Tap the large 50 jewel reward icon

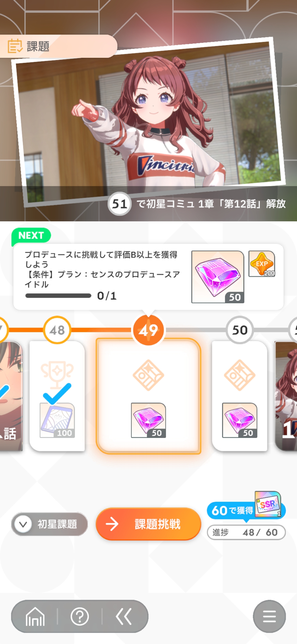click(x=218, y=277)
